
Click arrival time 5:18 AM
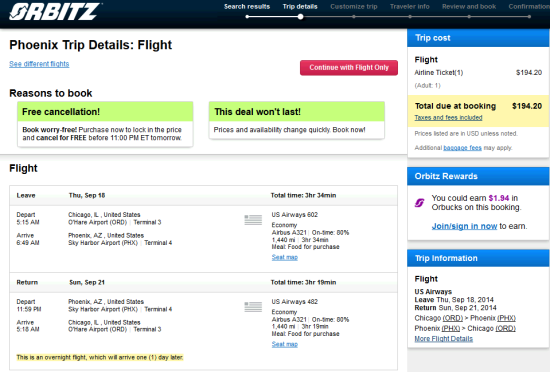pos(28,329)
